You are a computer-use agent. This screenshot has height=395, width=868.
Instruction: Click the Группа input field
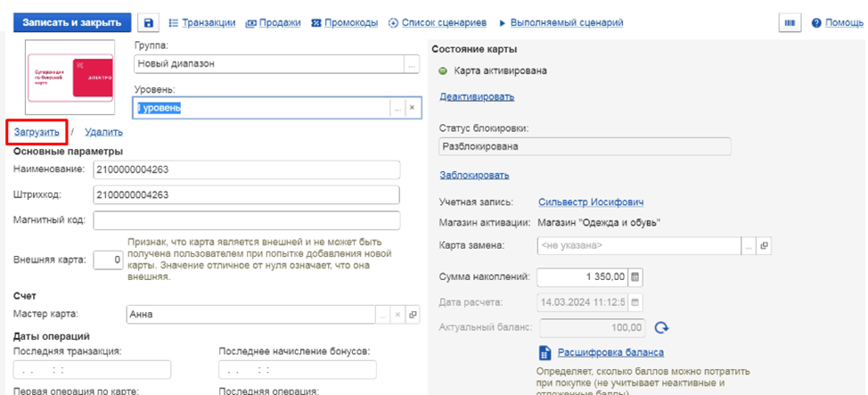269,64
